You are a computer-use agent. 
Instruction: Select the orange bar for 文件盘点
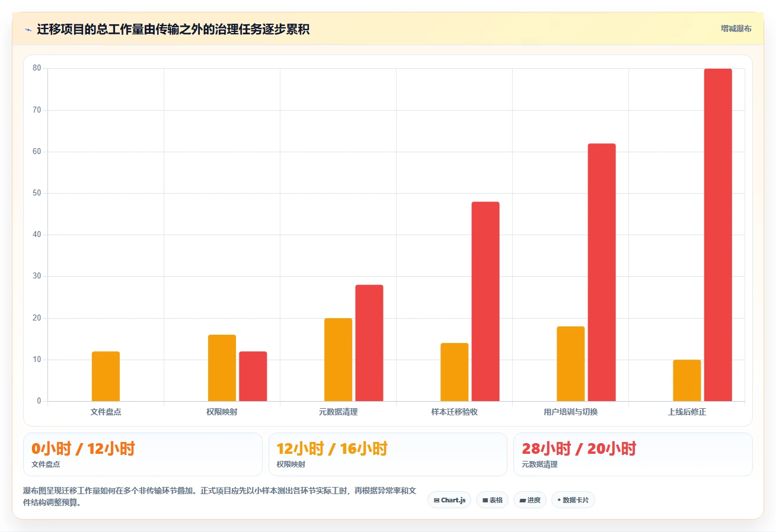click(106, 376)
